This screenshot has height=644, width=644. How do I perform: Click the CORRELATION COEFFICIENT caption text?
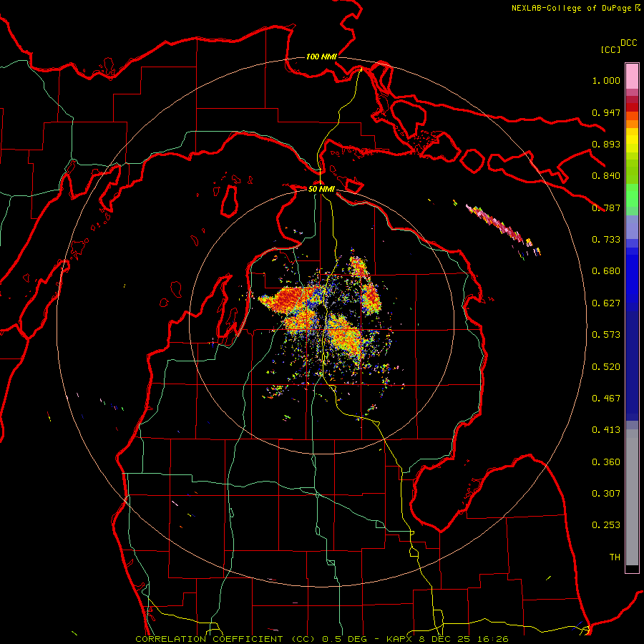pos(322,639)
